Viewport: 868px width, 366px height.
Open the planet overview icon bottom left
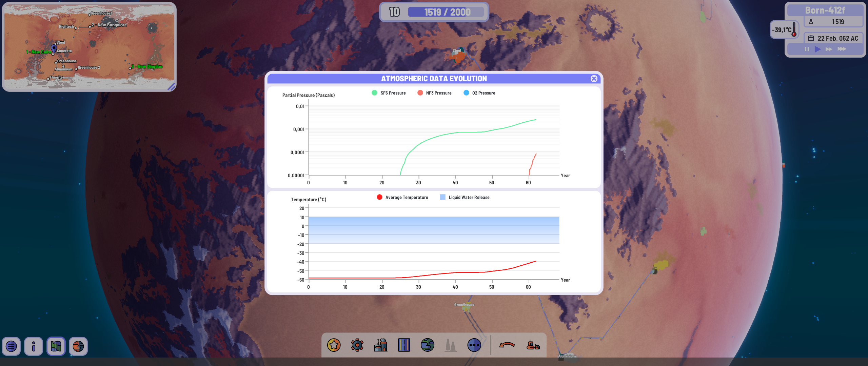(x=78, y=346)
